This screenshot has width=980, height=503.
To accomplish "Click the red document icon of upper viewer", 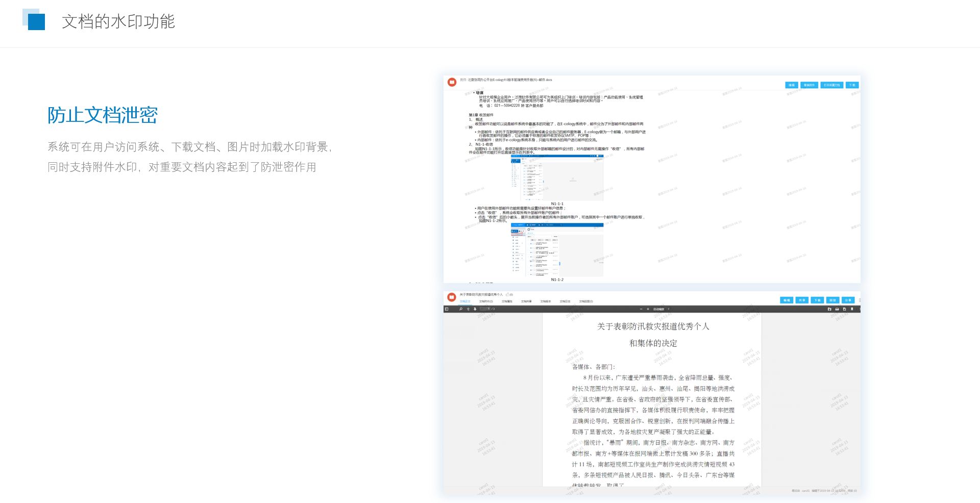I will tap(452, 82).
